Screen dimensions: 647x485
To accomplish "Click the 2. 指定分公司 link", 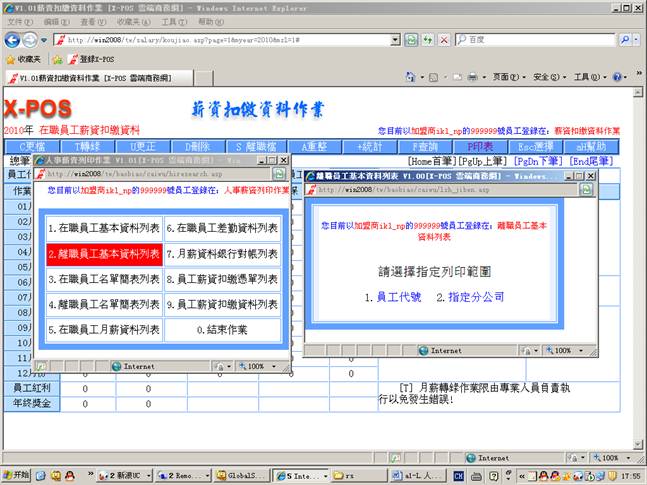I will pos(469,297).
